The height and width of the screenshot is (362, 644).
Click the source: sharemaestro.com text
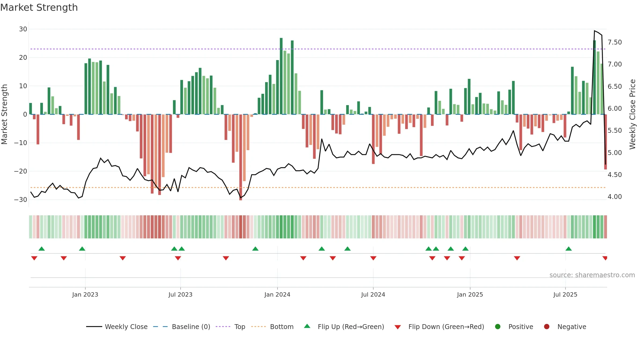(592, 275)
